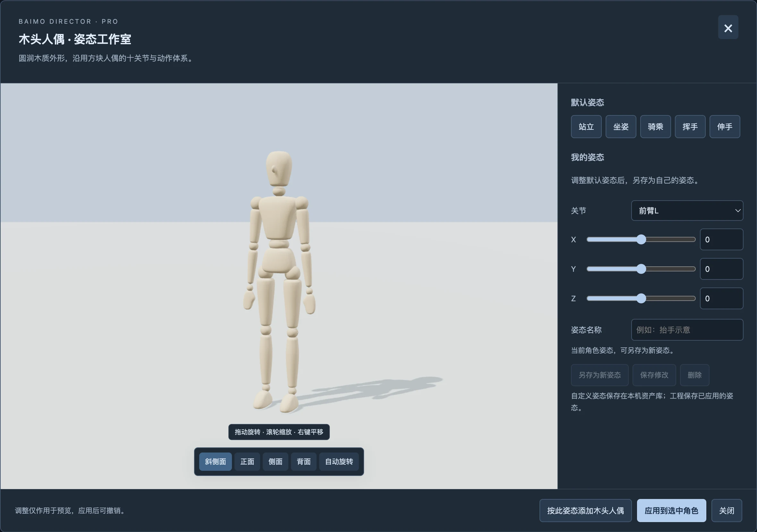Screen dimensions: 757x532
Task: Click the BAIMO DIRECTOR · PRO label
Action: (x=68, y=21)
